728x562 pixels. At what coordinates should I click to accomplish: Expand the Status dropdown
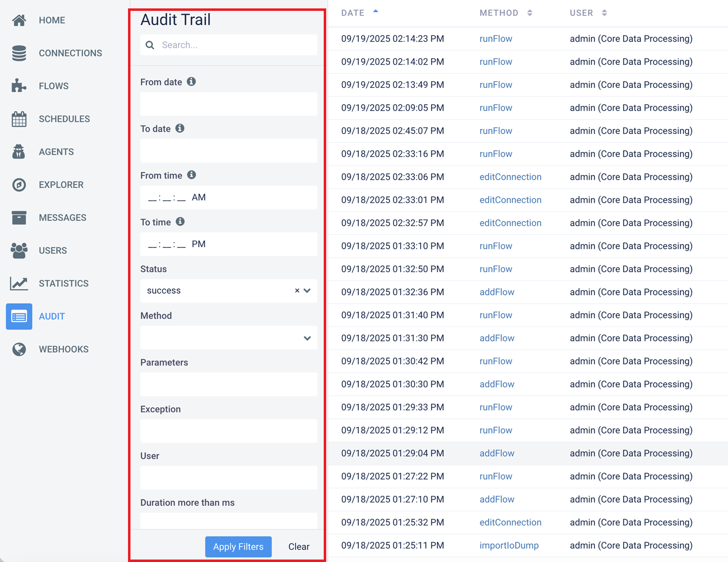tap(307, 291)
